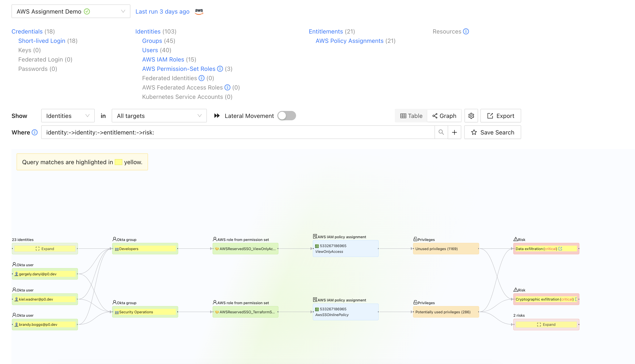Select the Developers Okta group node
Image resolution: width=635 pixels, height=364 pixels.
click(145, 249)
